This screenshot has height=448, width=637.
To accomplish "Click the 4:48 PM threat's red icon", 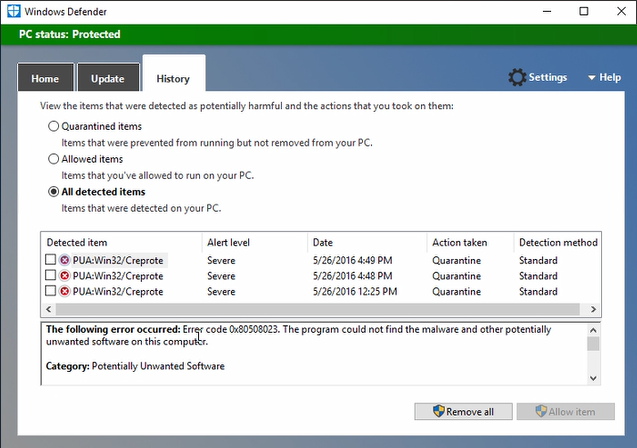I will click(65, 275).
